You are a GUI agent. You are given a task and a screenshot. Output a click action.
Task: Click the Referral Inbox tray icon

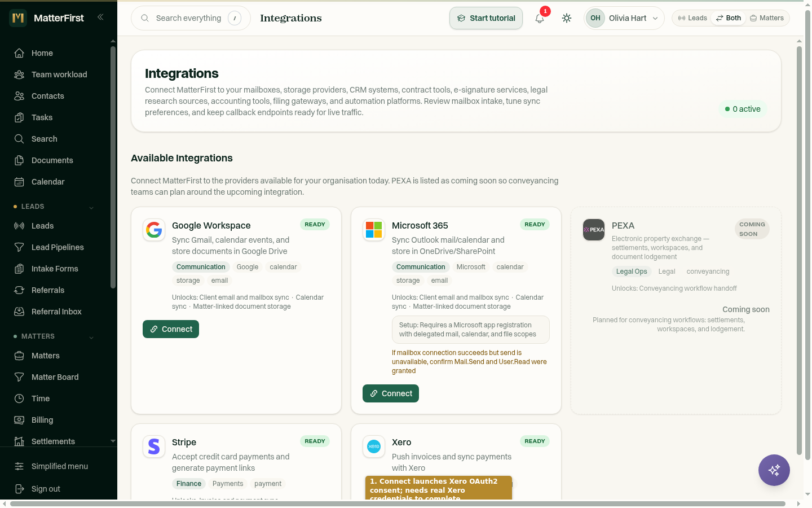pyautogui.click(x=19, y=312)
